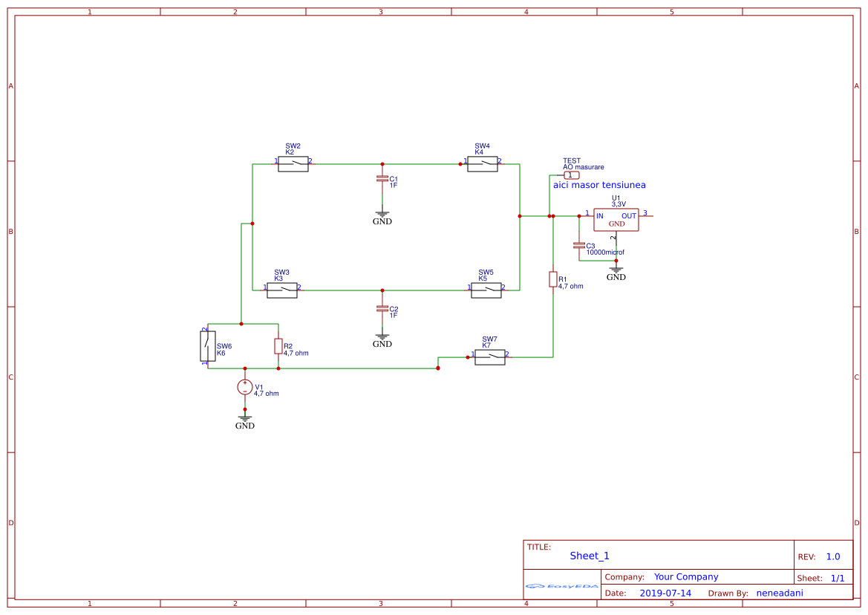Screen dimensions: 868x615
Task: Click the EasyEDA logo in title block
Action: click(x=562, y=586)
